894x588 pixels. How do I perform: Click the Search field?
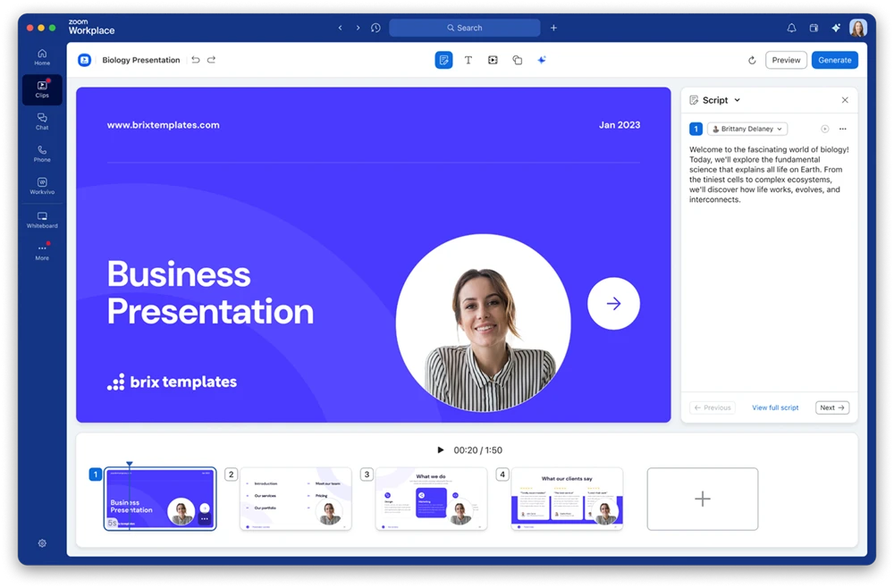click(x=464, y=28)
